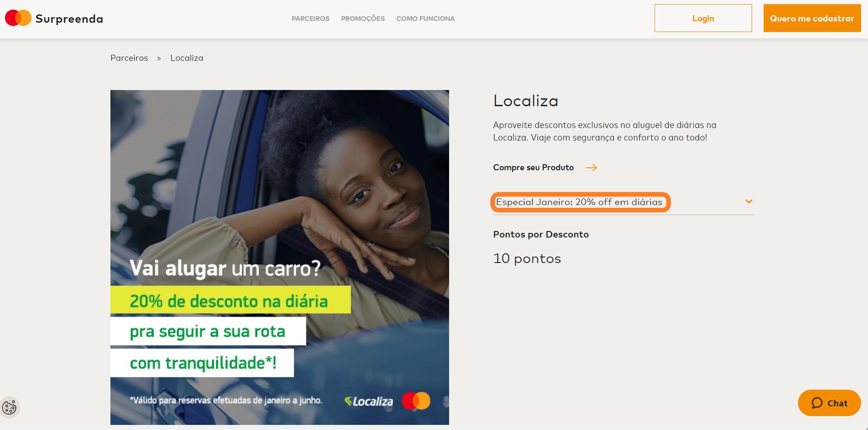Go back to Parceiros breadcrumb
Image resolution: width=868 pixels, height=430 pixels.
(x=129, y=58)
